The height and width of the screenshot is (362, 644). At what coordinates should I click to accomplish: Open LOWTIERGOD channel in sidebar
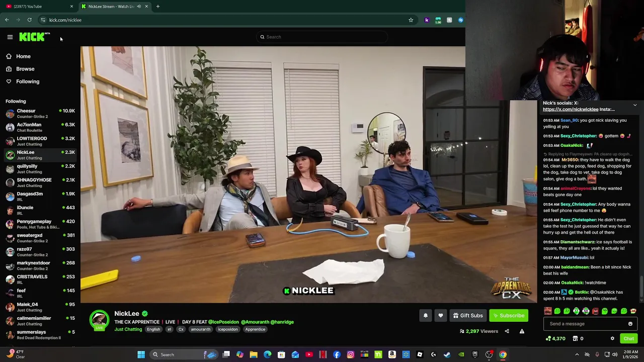point(40,141)
